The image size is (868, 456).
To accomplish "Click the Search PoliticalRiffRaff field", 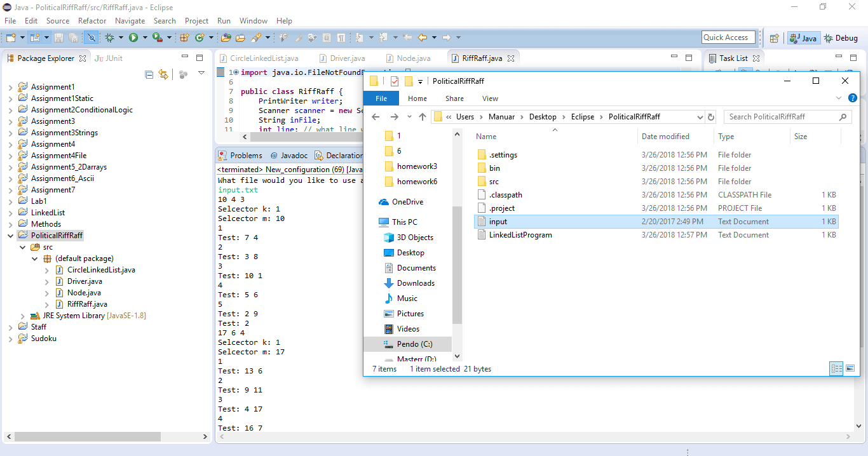I will click(787, 117).
